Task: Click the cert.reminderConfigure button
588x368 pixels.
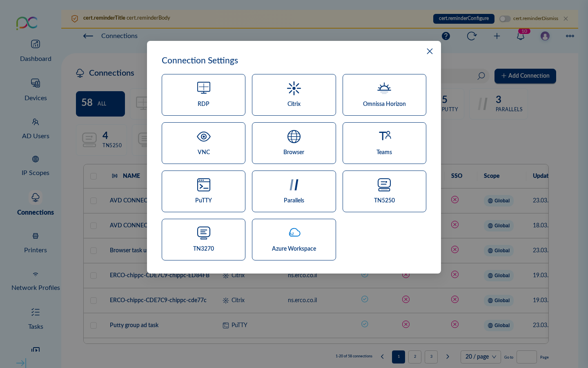Action: click(x=463, y=19)
